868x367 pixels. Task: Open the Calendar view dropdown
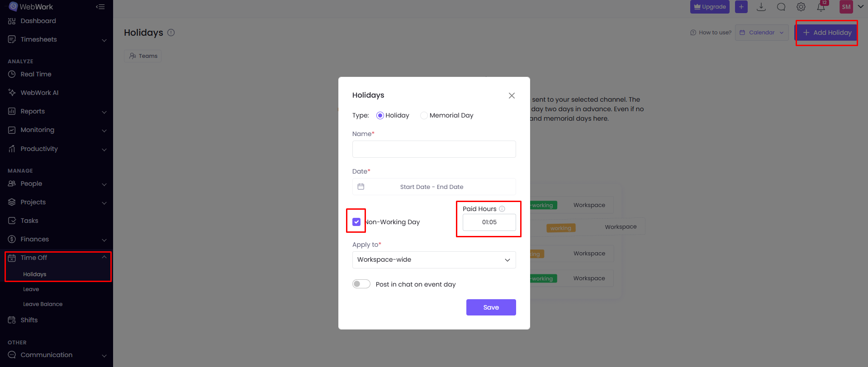[762, 33]
